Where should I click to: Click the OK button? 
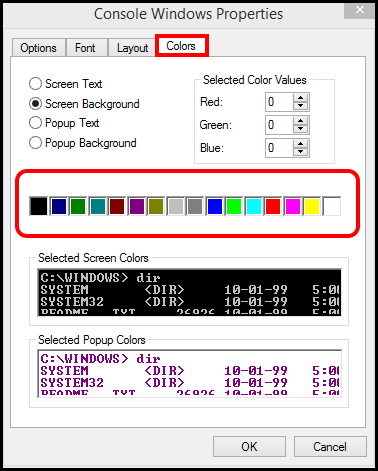pos(249,446)
